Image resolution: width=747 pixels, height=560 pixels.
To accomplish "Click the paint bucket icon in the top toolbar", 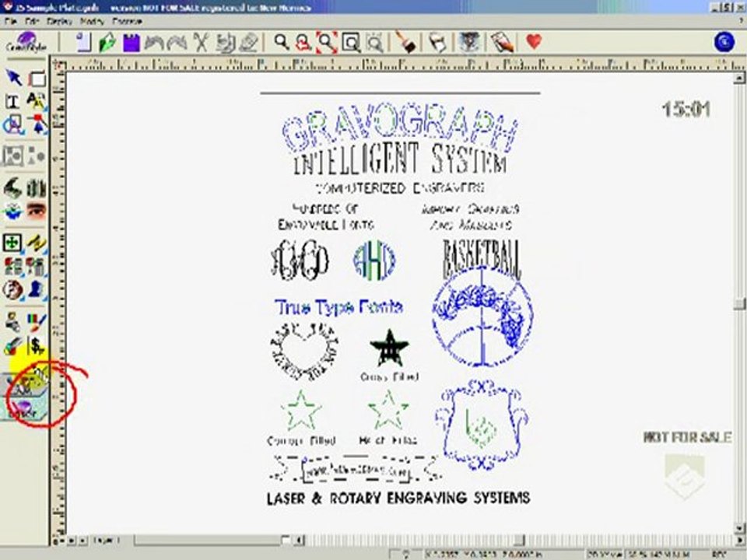I will tap(437, 42).
